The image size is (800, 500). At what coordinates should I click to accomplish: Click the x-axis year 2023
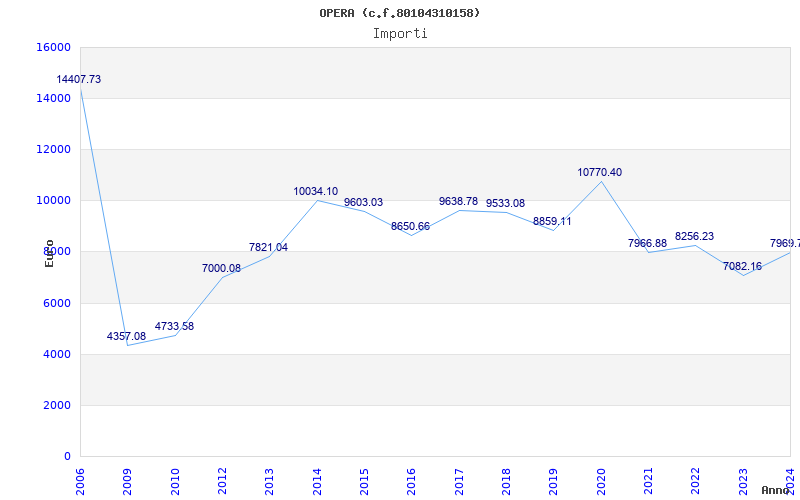coord(743,482)
